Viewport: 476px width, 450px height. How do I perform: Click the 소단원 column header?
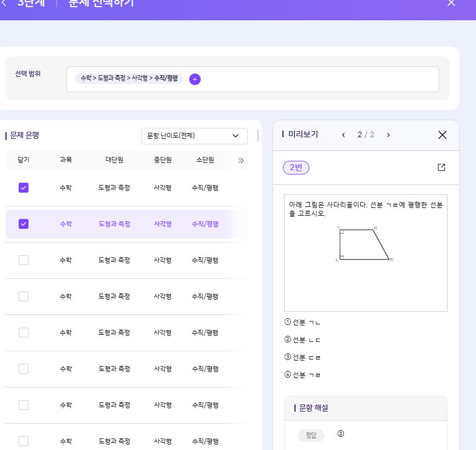(205, 160)
